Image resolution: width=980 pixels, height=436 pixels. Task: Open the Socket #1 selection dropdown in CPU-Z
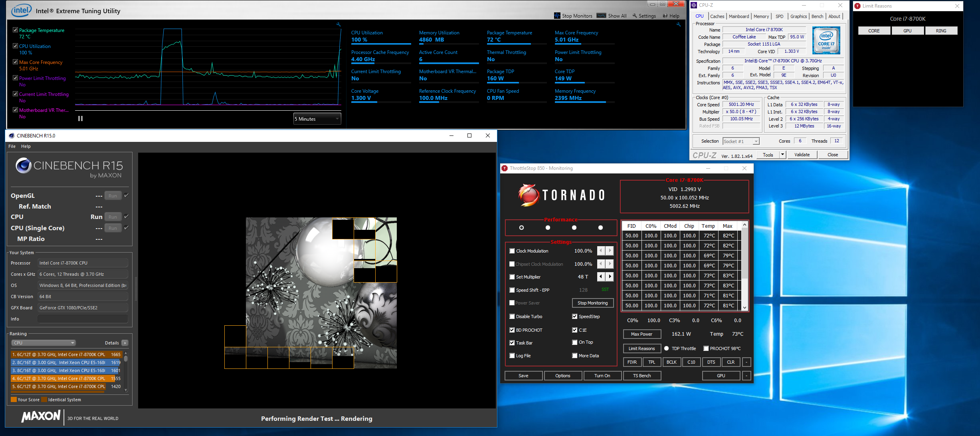click(x=741, y=141)
